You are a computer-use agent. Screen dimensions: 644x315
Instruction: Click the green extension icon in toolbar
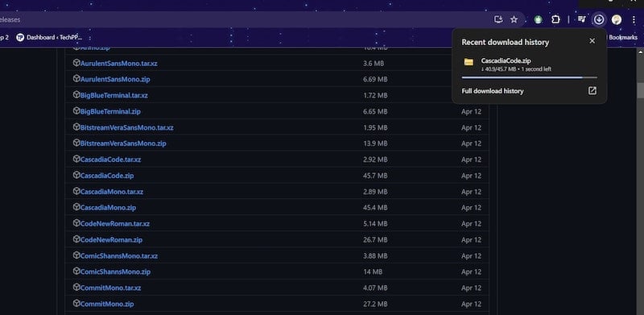pyautogui.click(x=538, y=19)
